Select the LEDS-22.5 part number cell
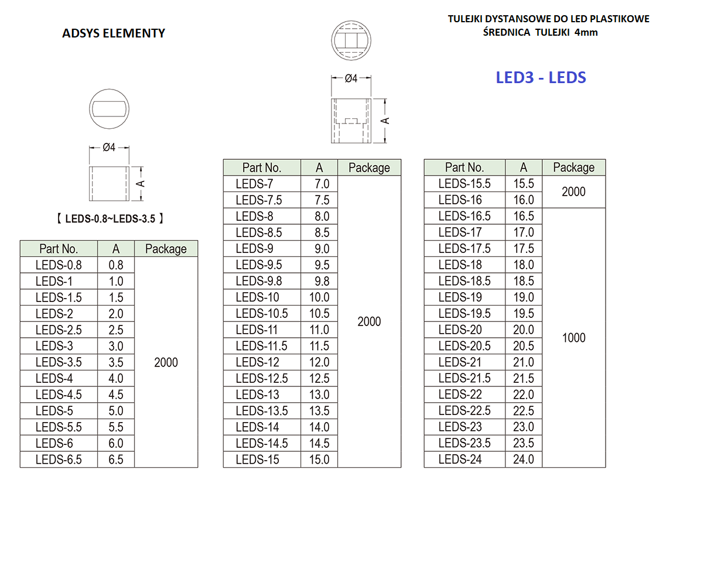Image resolution: width=728 pixels, height=569 pixels. [464, 411]
